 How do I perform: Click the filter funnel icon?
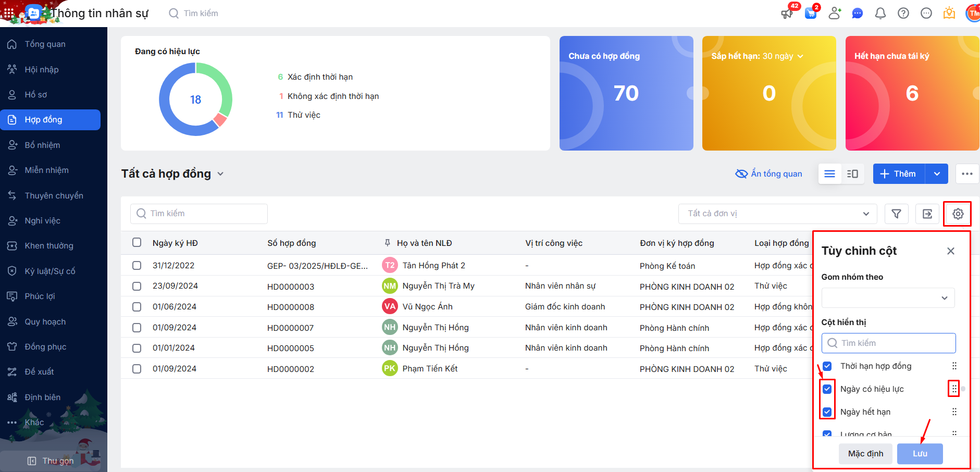click(896, 214)
